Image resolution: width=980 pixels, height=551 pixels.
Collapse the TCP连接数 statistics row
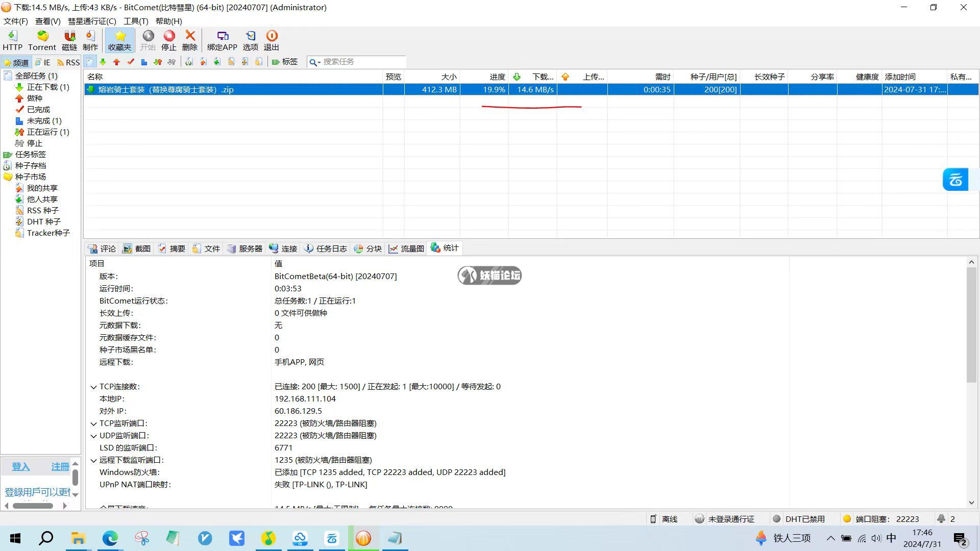point(93,387)
